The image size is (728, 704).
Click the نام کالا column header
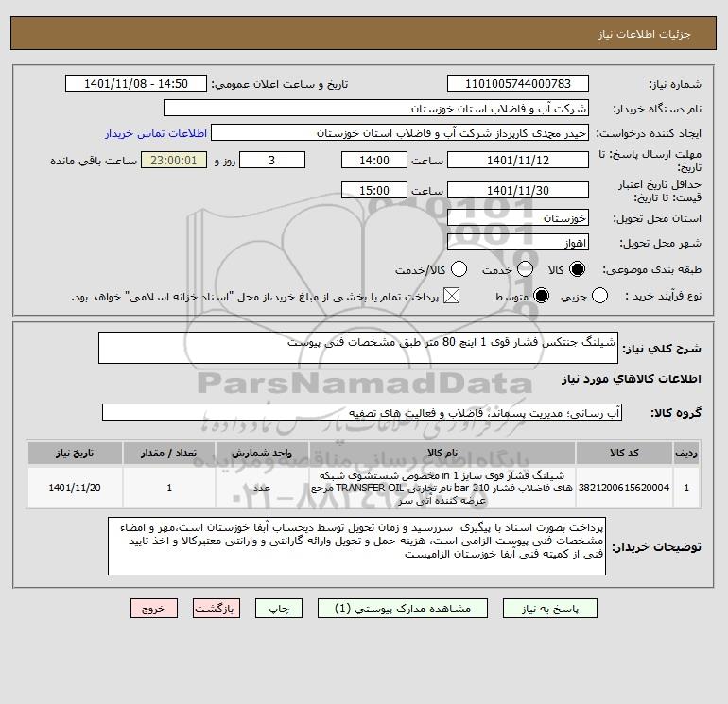[442, 453]
